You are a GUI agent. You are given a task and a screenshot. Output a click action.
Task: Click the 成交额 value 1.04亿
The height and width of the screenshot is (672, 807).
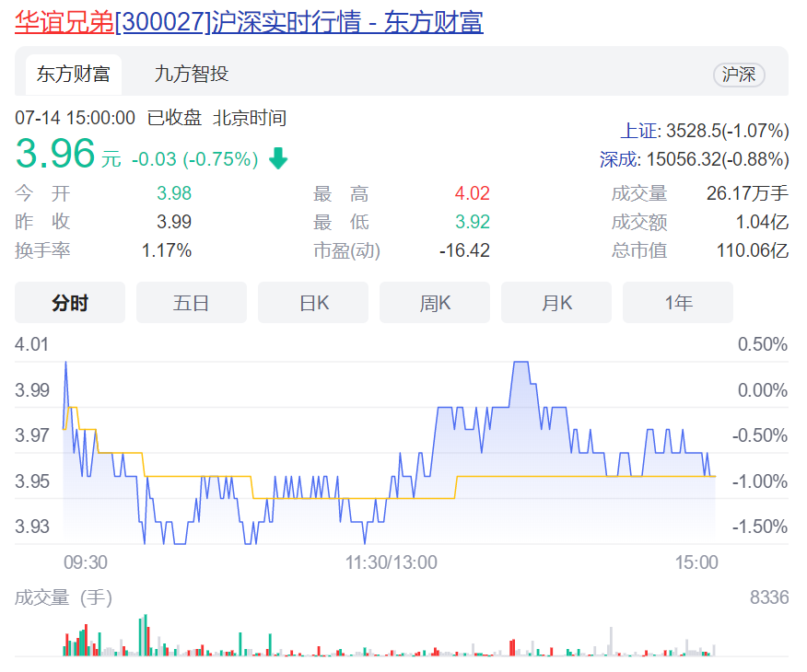(x=762, y=222)
